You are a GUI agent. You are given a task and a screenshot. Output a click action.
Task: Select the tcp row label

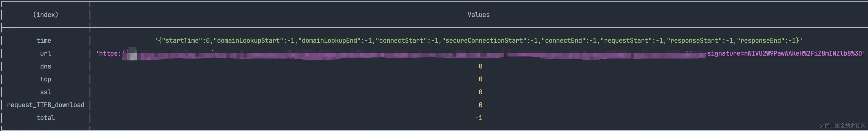pyautogui.click(x=45, y=79)
